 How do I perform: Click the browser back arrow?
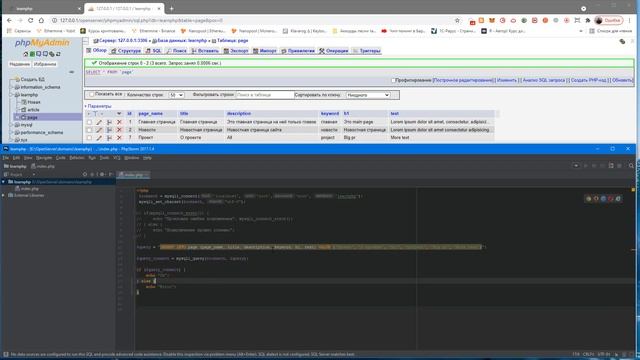[9, 20]
